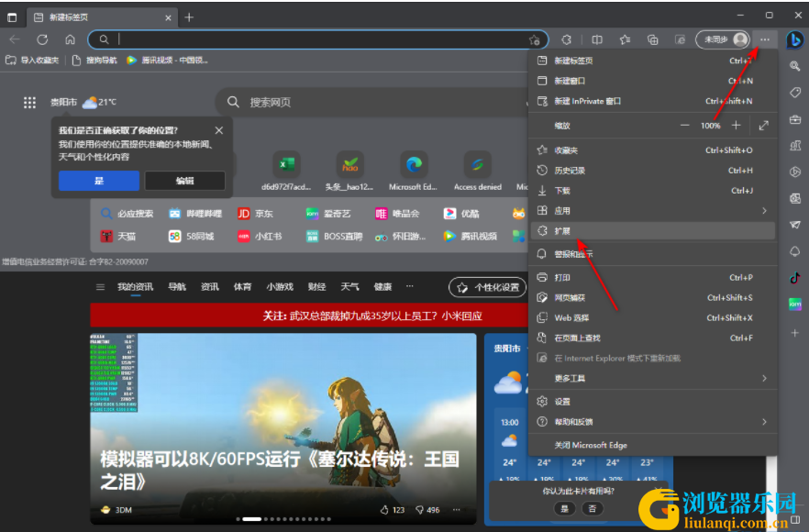
Task: Open the sidebar Outlook icon
Action: [x=795, y=199]
